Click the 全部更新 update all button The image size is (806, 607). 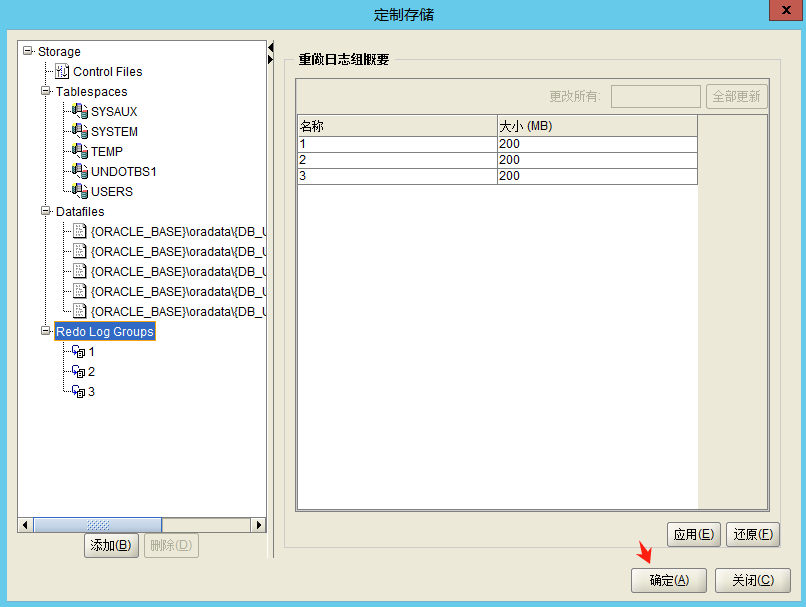point(736,97)
